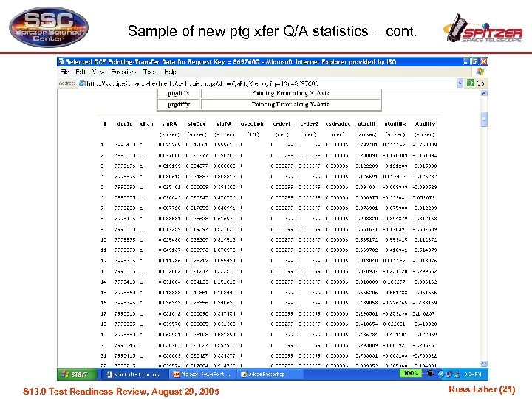Click the green Go arrow button
The image size is (532, 399).
(470, 83)
